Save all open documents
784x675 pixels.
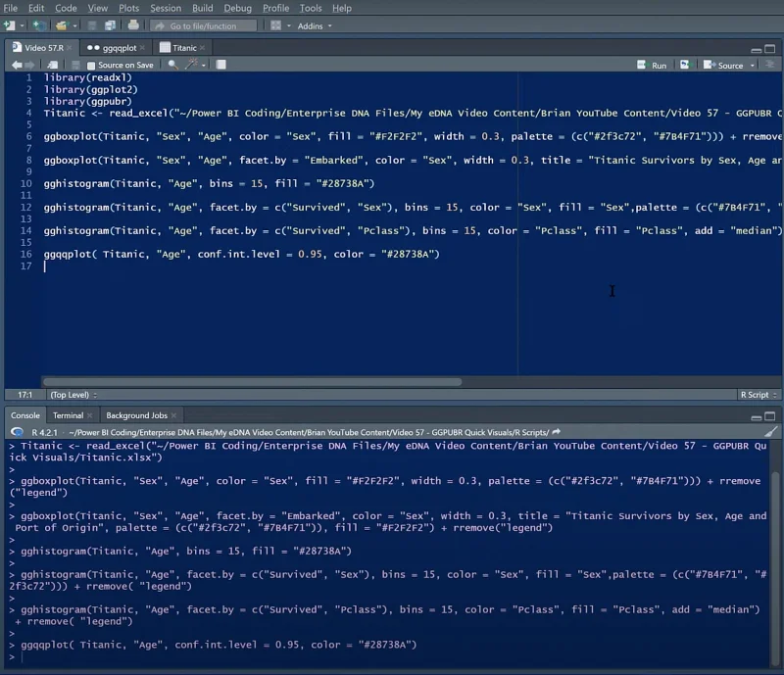[x=110, y=25]
